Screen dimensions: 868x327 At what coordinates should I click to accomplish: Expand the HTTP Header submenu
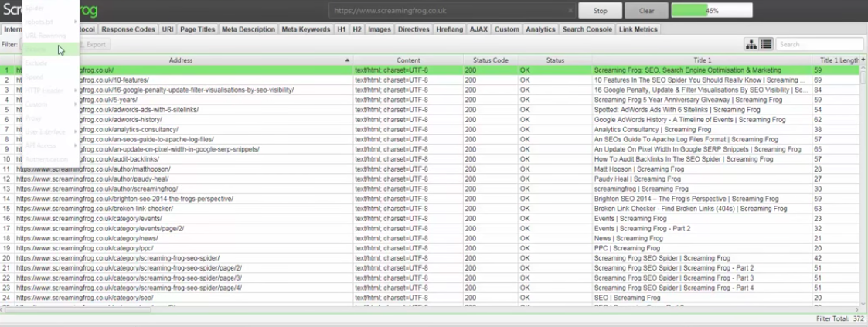pyautogui.click(x=50, y=90)
